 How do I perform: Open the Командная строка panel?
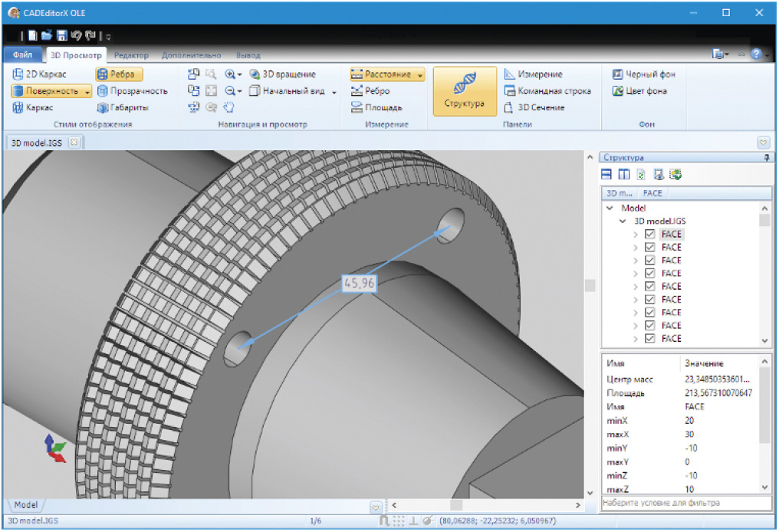(547, 91)
